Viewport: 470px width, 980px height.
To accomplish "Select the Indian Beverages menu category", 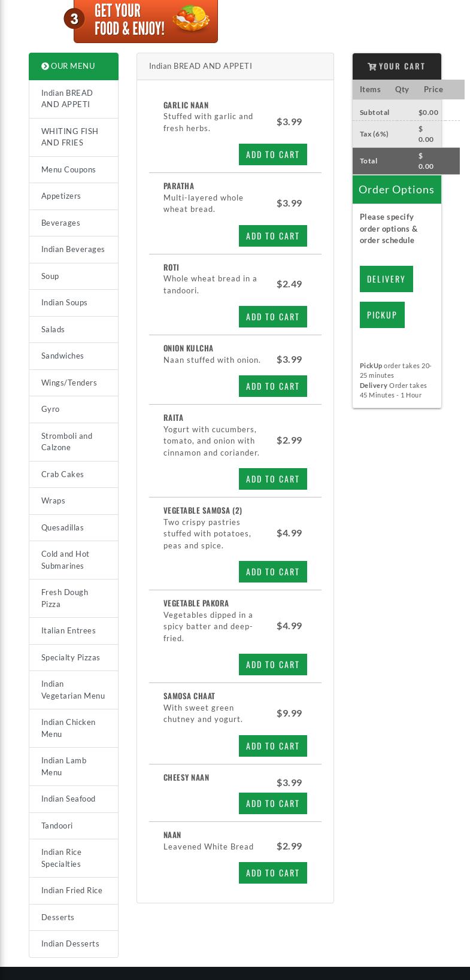I will 73,249.
